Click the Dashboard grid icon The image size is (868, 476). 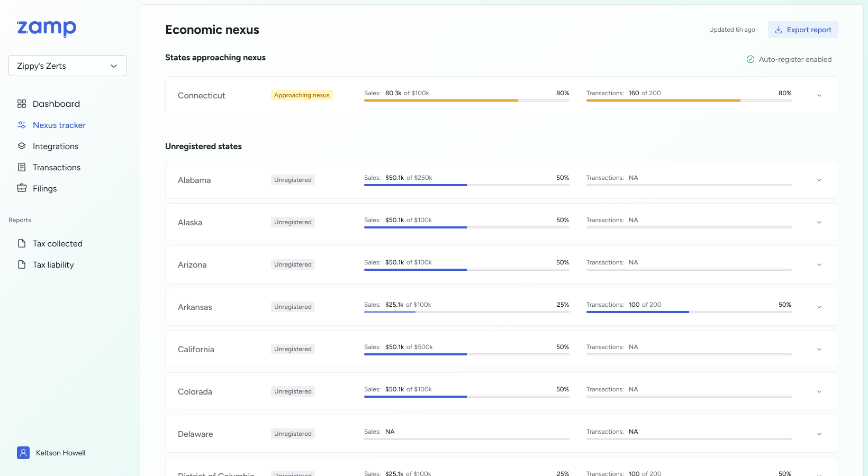tap(22, 104)
